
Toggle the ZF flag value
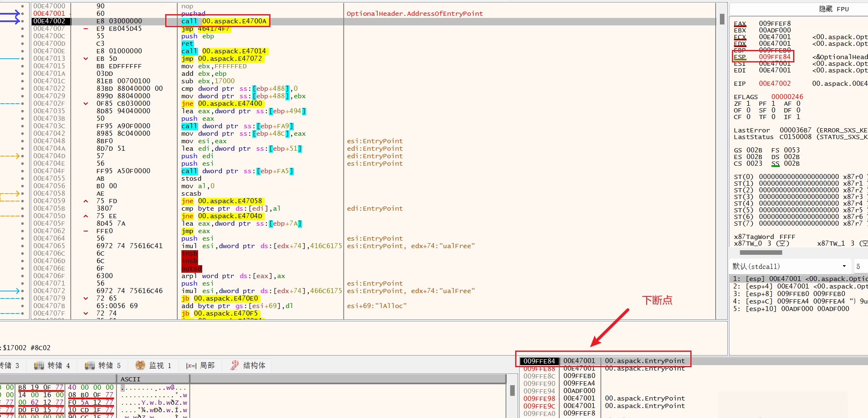[748, 104]
